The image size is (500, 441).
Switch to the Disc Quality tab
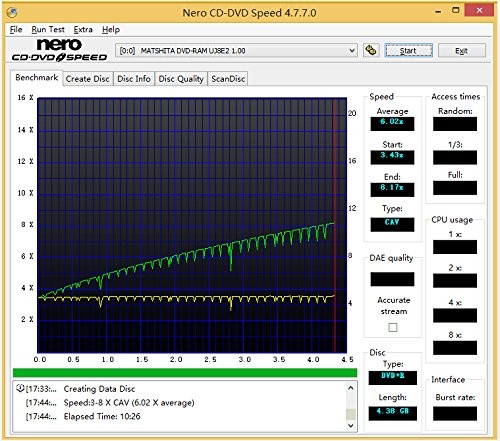(x=181, y=79)
